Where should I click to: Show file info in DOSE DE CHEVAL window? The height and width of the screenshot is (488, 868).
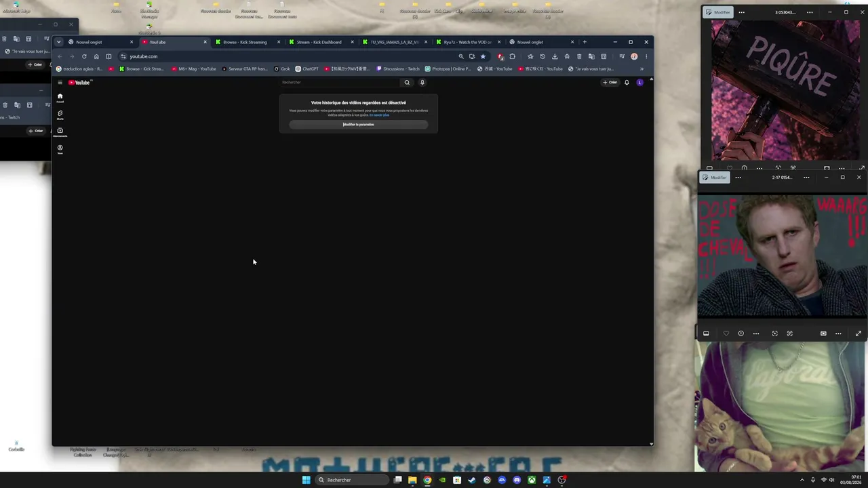tap(741, 333)
